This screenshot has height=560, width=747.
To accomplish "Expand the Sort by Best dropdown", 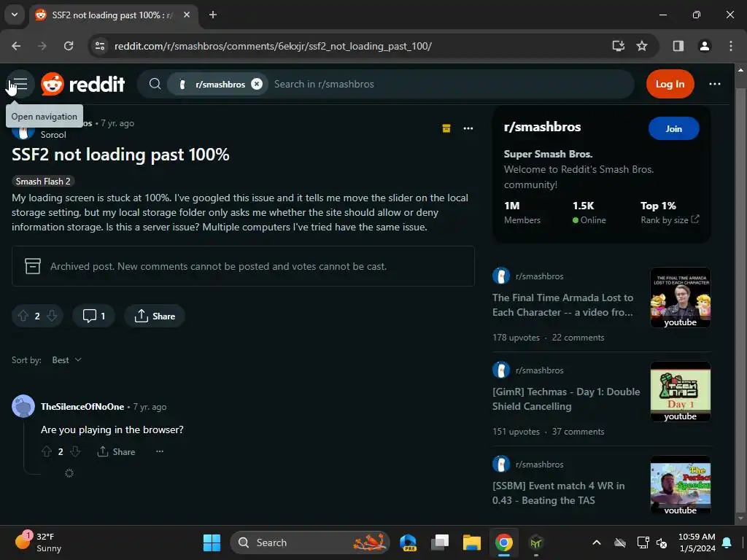I will pos(66,360).
